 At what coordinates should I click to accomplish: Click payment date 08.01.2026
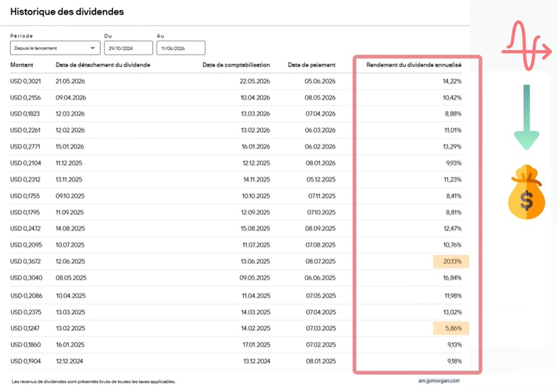tap(321, 163)
